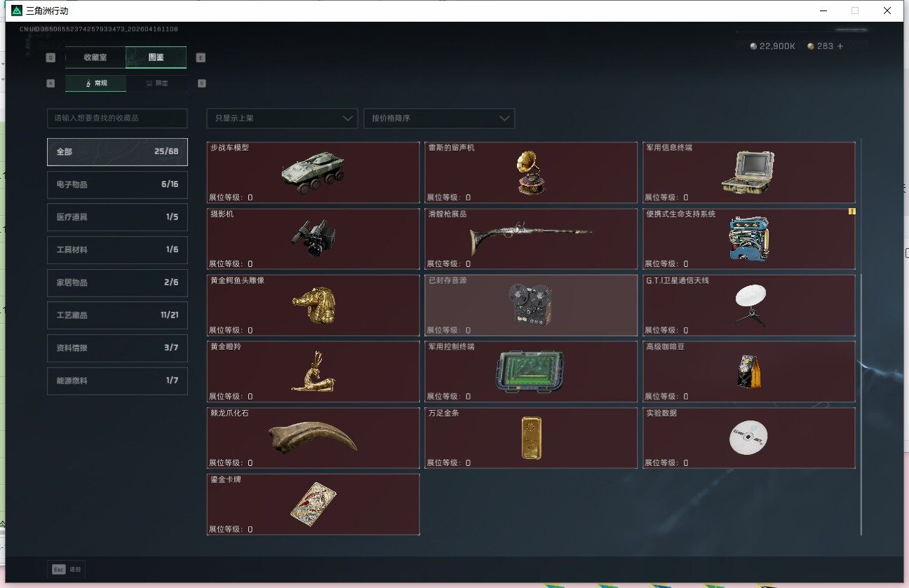Focus the 请输入想要查找的收藏品 search box
909x588 pixels.
click(x=117, y=118)
